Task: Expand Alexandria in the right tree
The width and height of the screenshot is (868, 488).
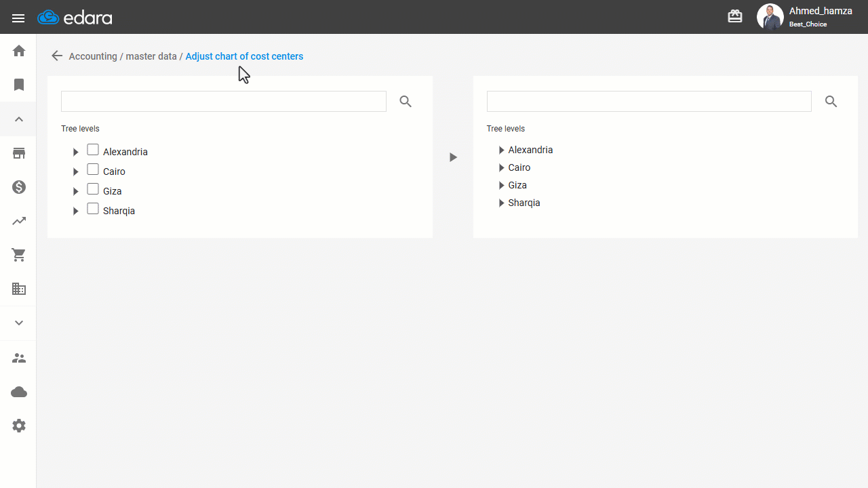Action: (502, 150)
